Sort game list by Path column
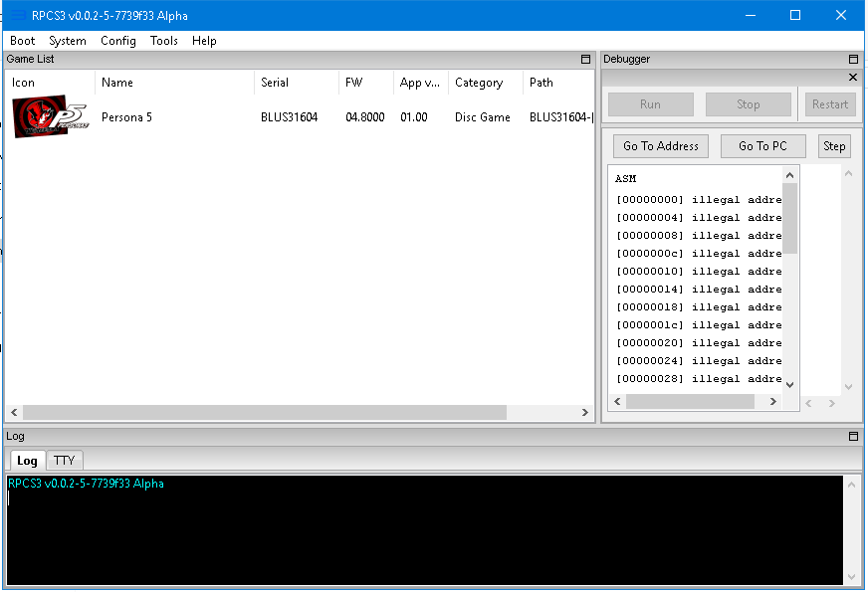 click(558, 83)
